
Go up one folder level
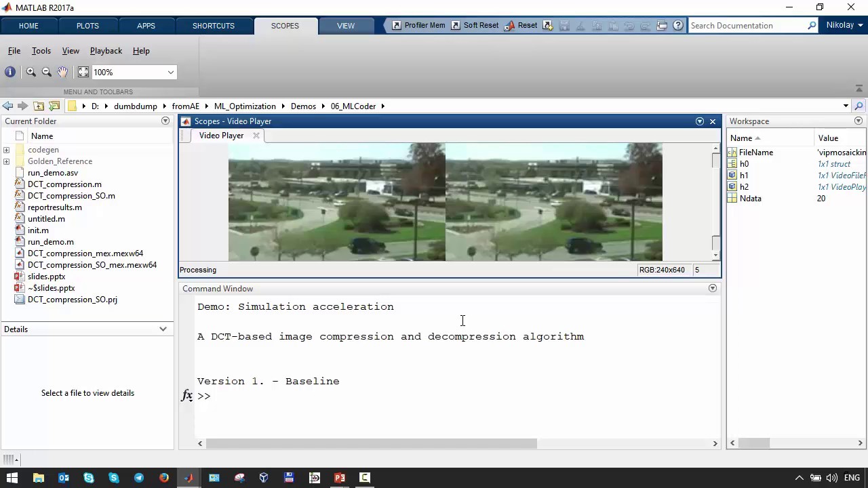[x=39, y=106]
